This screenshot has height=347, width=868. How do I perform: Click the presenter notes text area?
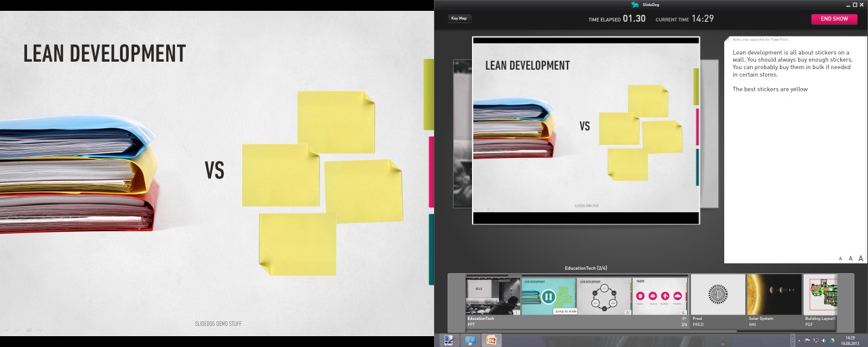(795, 150)
